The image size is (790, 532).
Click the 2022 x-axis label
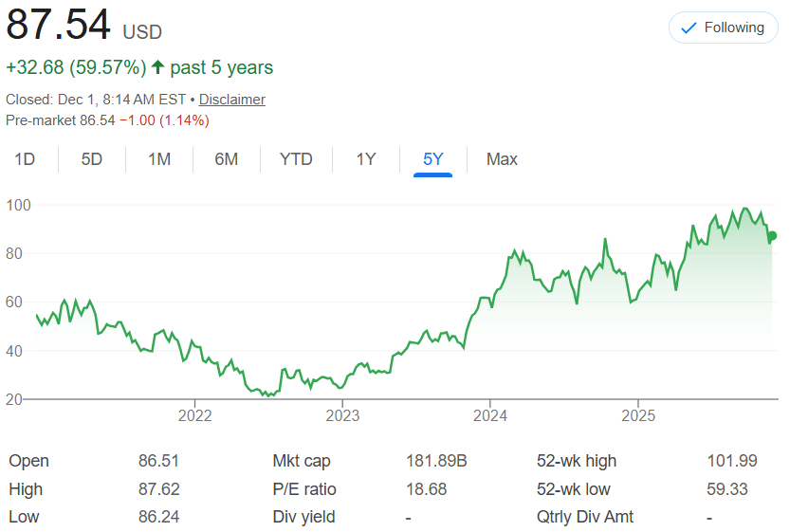194,415
